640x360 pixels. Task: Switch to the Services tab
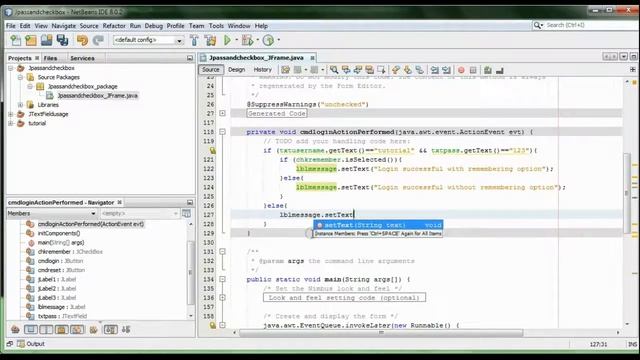coord(82,58)
